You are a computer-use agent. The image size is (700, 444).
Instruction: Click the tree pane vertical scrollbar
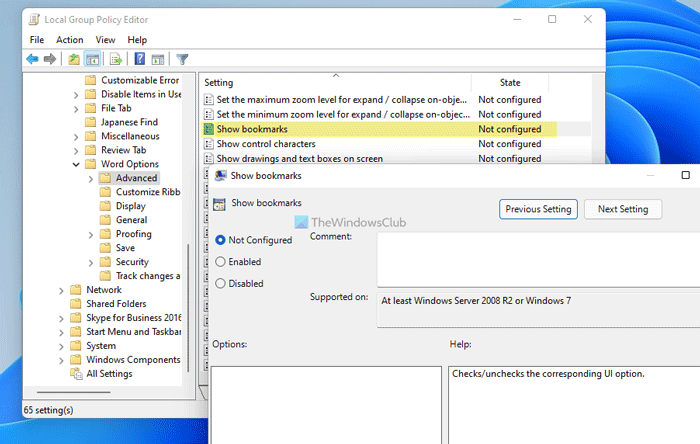(x=188, y=308)
